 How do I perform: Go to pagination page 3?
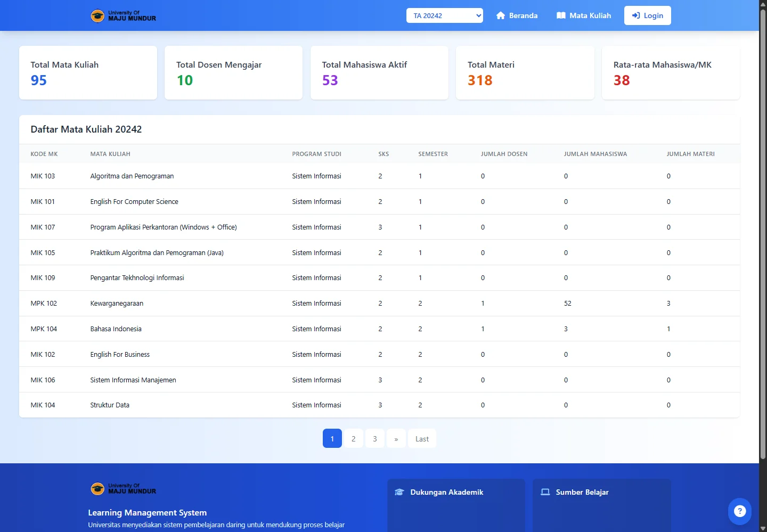(375, 439)
